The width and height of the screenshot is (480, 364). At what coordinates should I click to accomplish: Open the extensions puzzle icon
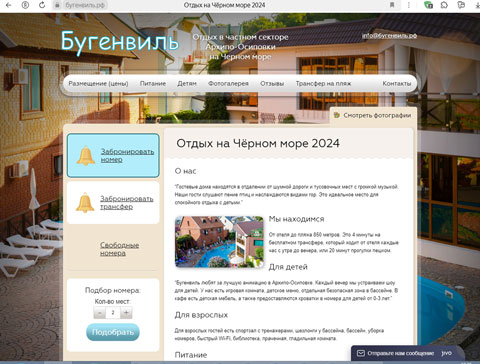[x=444, y=5]
